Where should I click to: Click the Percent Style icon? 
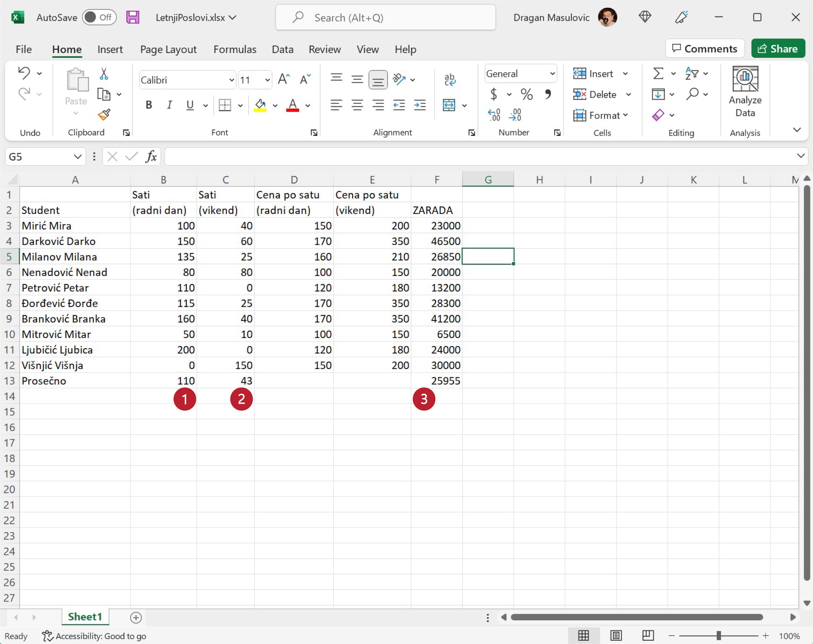pos(527,94)
